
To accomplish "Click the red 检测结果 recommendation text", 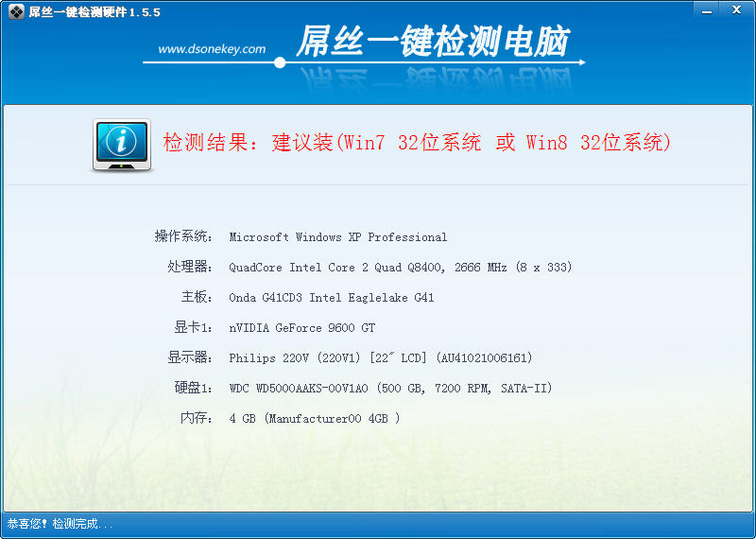I will click(417, 143).
